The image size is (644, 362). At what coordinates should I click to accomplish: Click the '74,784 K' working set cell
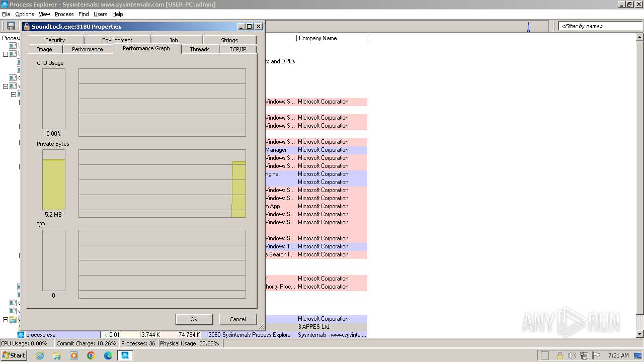click(x=189, y=335)
